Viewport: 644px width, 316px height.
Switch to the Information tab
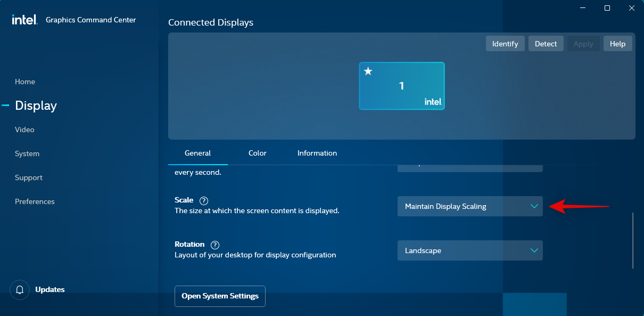tap(317, 153)
